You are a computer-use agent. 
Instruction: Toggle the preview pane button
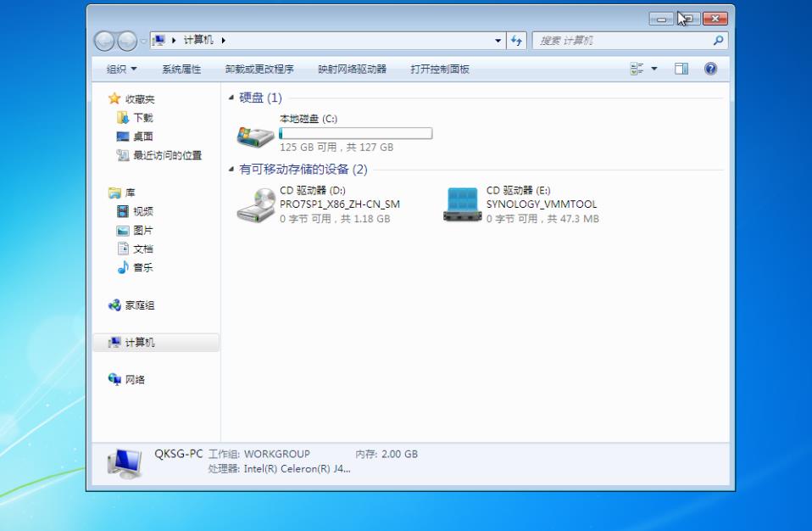(x=682, y=69)
